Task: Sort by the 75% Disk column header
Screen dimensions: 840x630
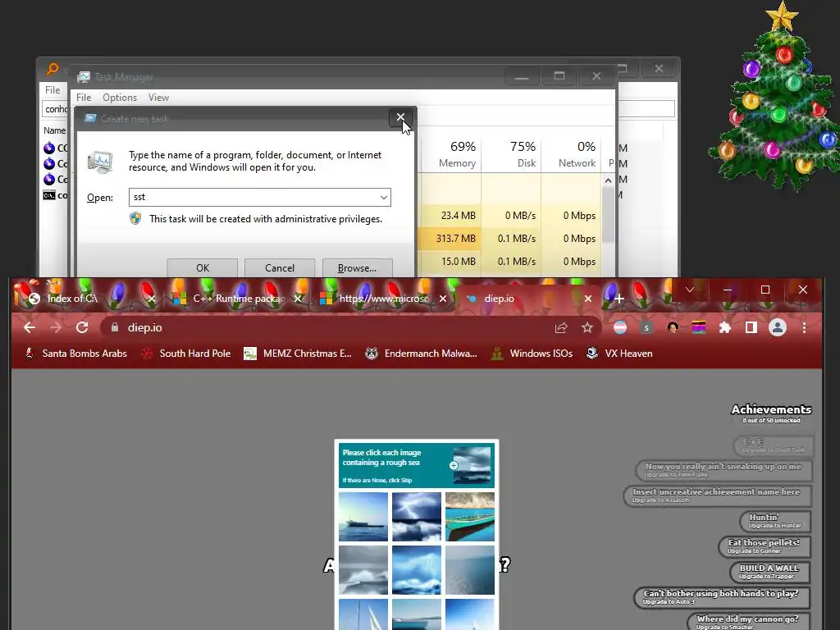Action: [x=512, y=154]
